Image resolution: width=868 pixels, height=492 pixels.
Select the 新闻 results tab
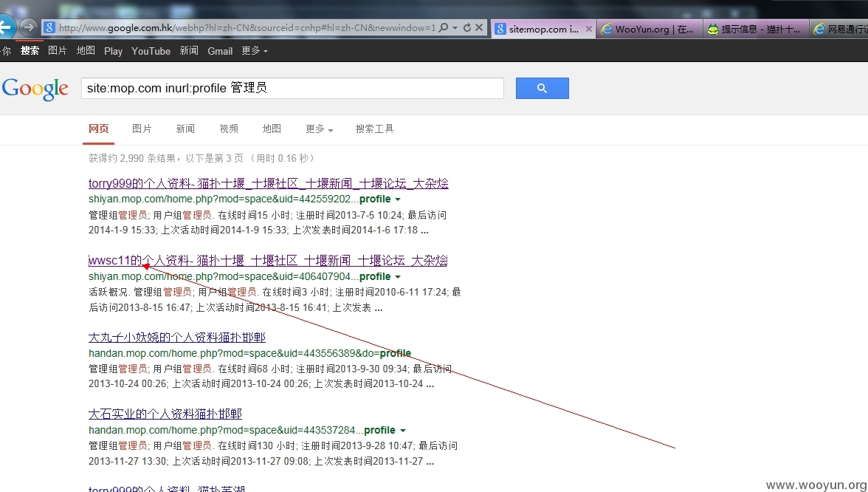coord(185,129)
